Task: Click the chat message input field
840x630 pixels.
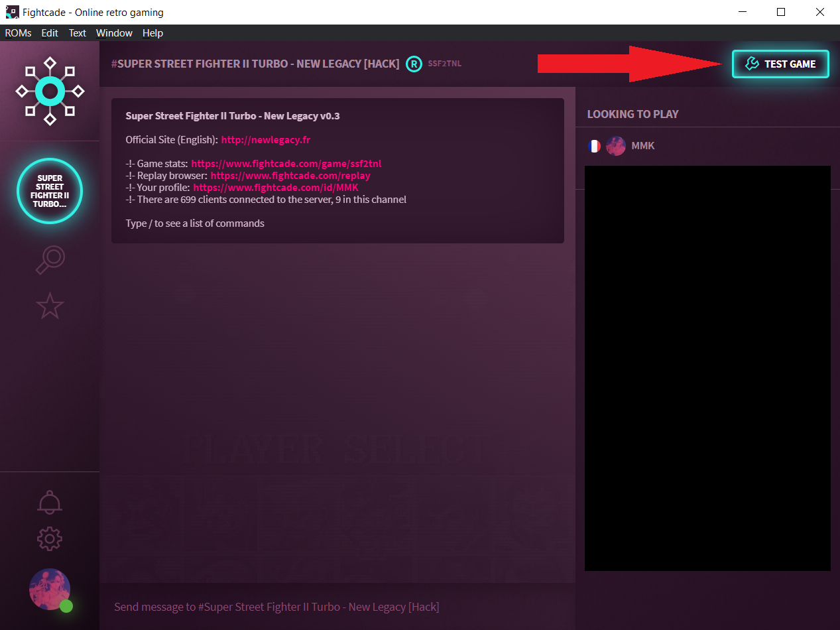Action: click(337, 607)
